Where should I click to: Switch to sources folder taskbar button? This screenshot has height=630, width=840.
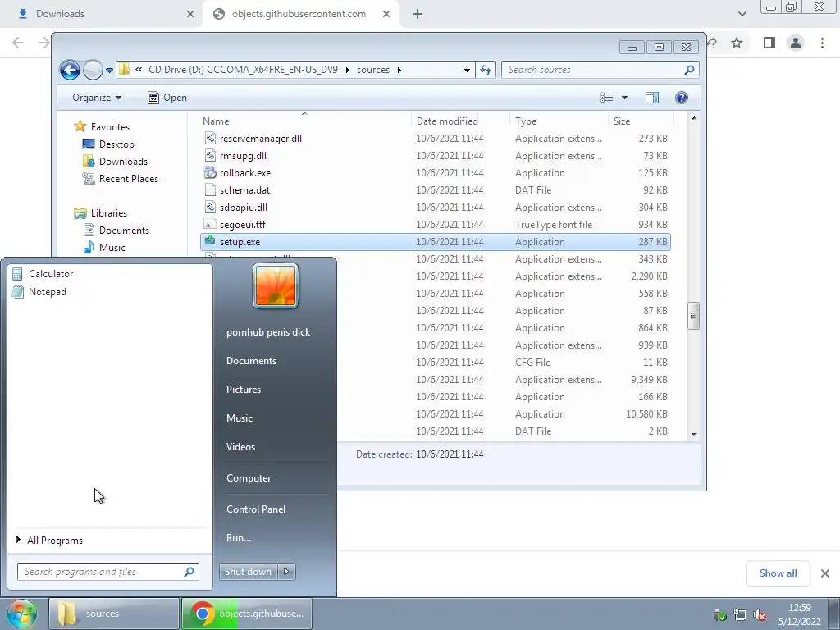tap(113, 614)
